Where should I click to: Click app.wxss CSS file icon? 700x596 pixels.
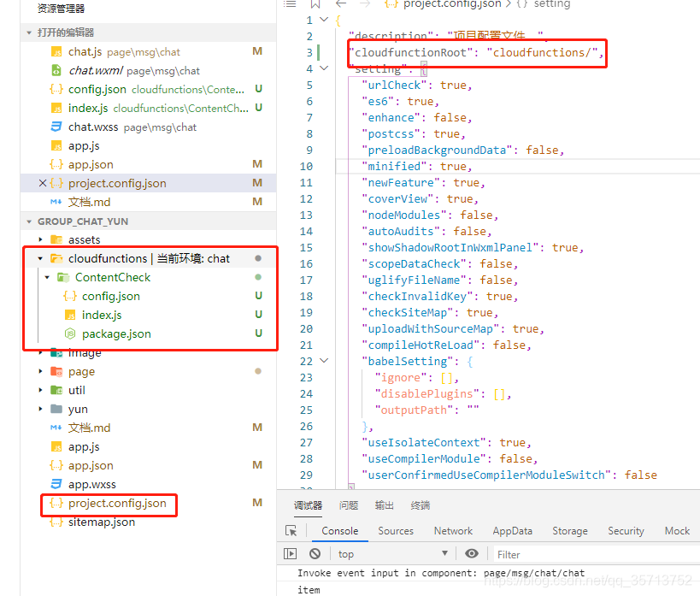pyautogui.click(x=56, y=484)
